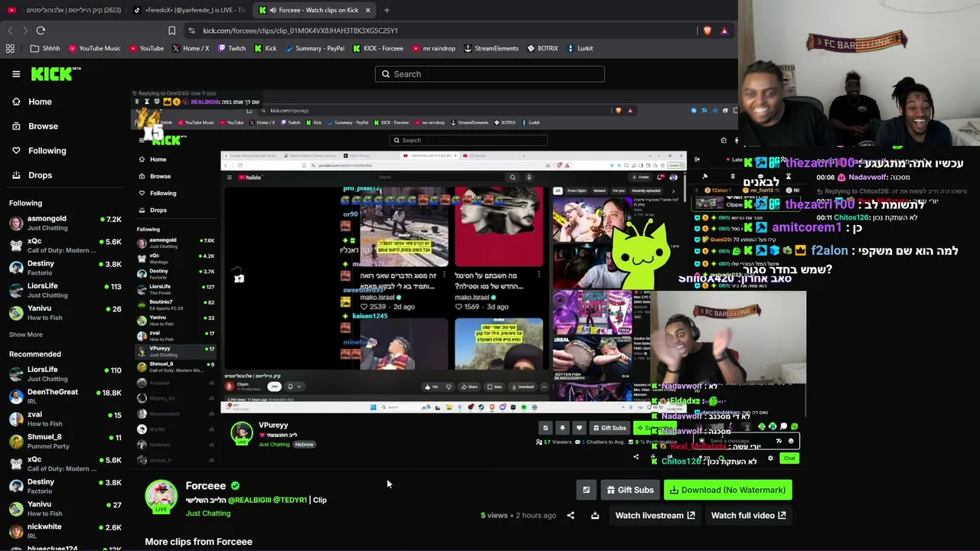Image resolution: width=980 pixels, height=551 pixels.
Task: Go forward in the browser history
Action: tap(25, 31)
